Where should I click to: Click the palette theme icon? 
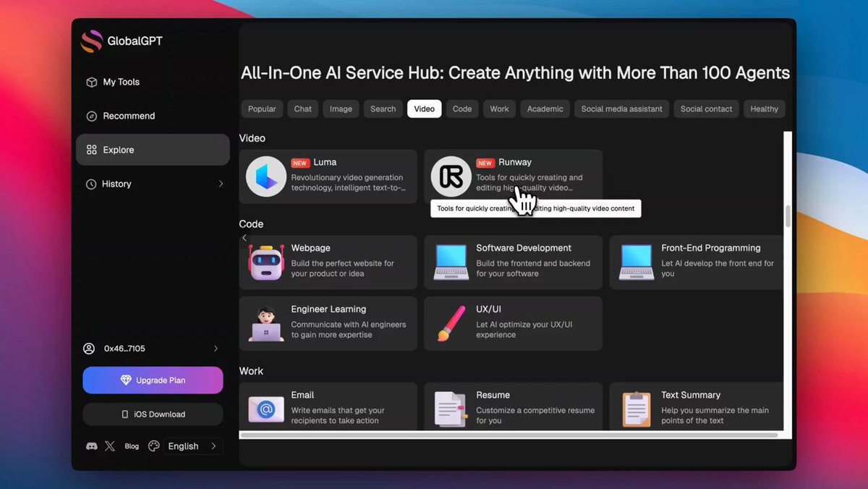tap(153, 446)
